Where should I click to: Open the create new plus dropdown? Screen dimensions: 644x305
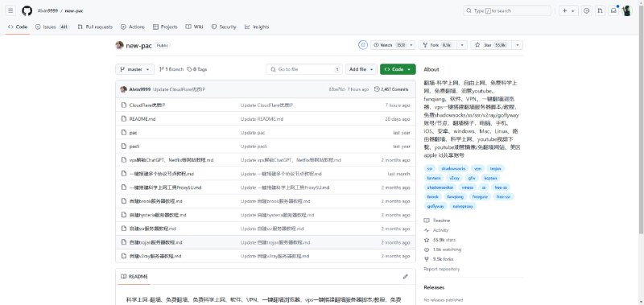568,10
